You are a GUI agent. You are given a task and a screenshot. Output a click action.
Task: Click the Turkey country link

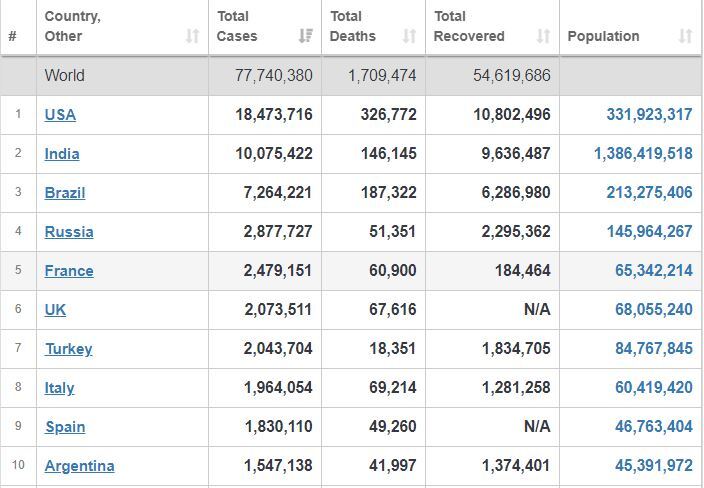click(69, 349)
